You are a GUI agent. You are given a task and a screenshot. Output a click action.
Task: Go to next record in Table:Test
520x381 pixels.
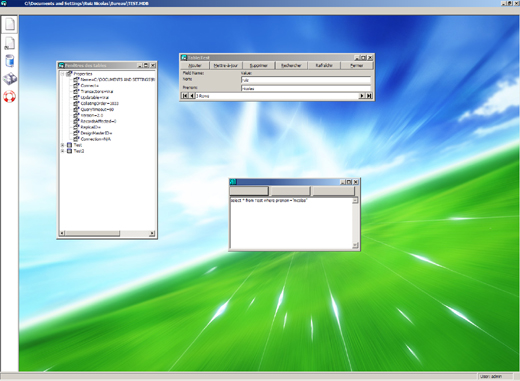point(362,96)
